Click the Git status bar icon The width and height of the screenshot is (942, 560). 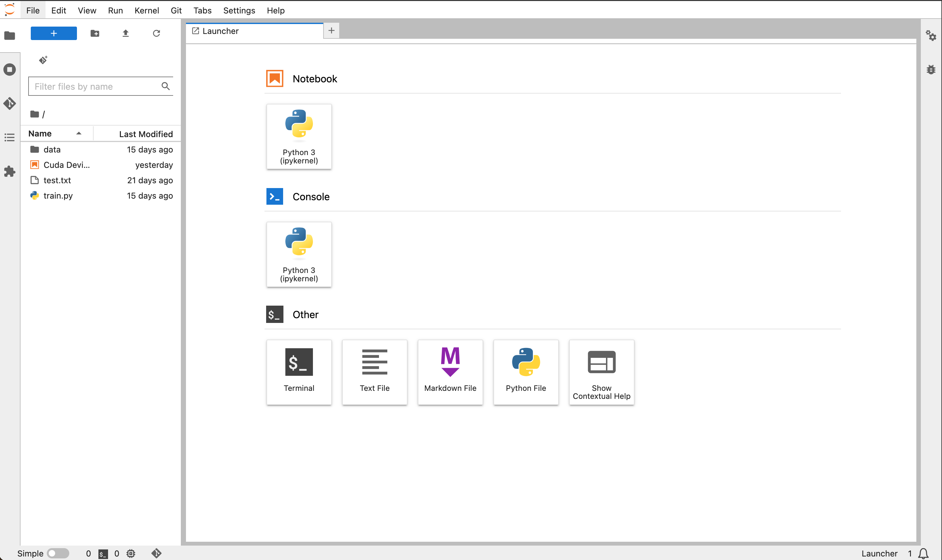(156, 553)
